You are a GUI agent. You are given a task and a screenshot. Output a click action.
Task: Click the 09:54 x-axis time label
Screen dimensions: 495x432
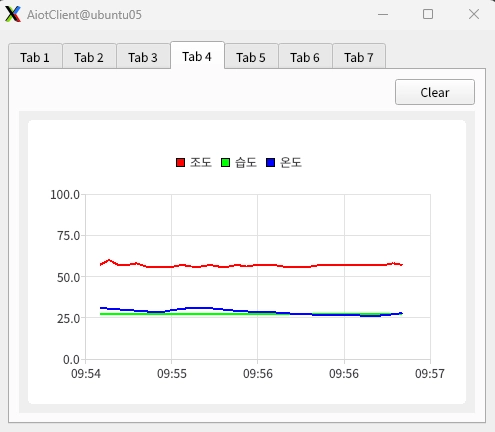(86, 374)
